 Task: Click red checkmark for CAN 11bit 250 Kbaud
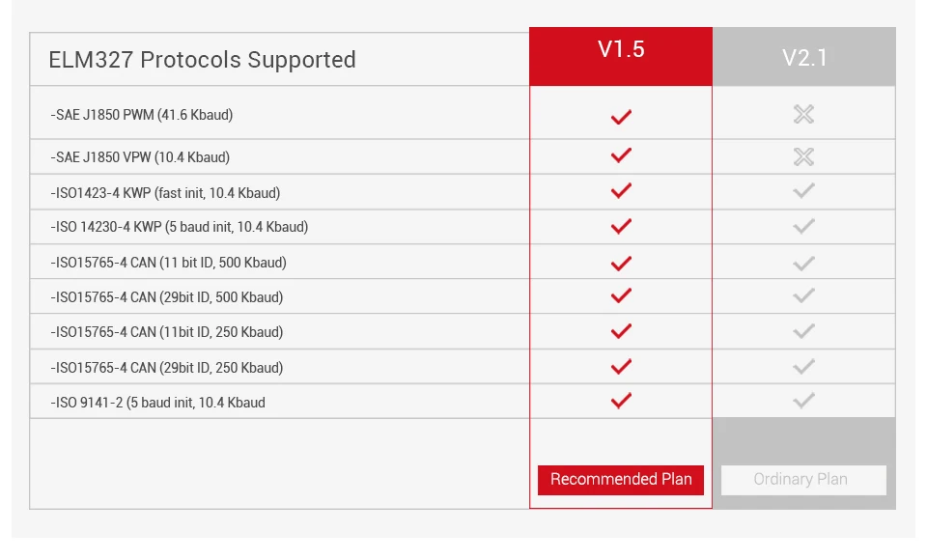[x=621, y=330]
